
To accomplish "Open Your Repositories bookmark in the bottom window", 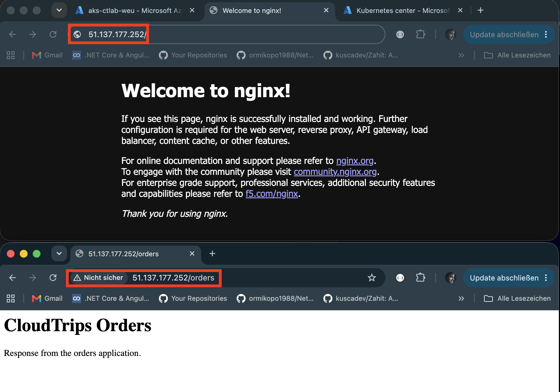I will tap(193, 299).
